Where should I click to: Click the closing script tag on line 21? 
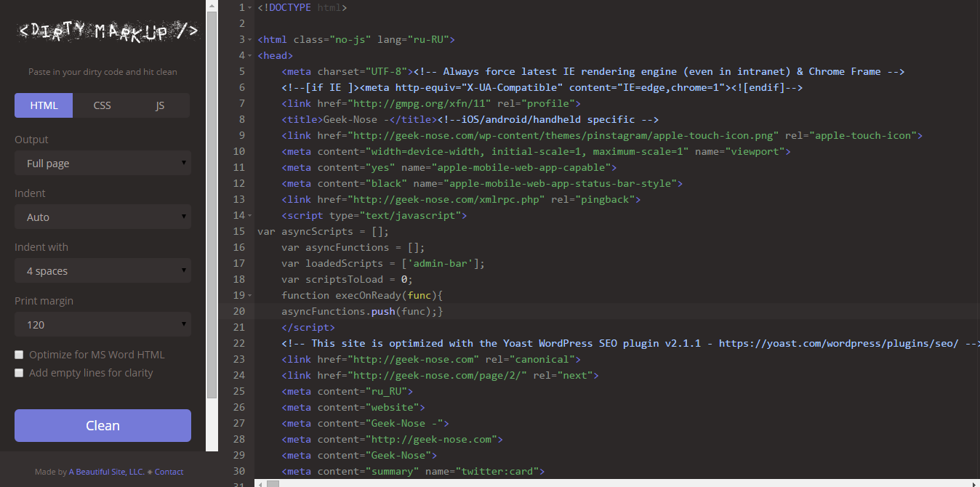point(308,327)
